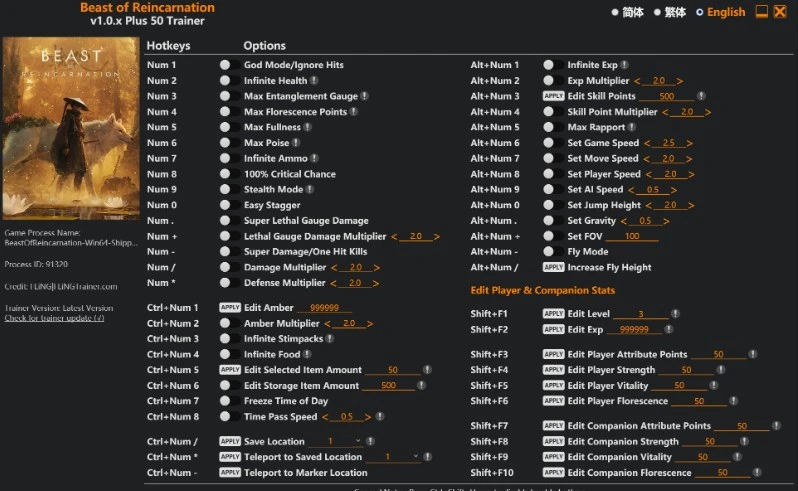The width and height of the screenshot is (798, 491).
Task: Click info icon next to Edit Skill Points
Action: coord(701,96)
